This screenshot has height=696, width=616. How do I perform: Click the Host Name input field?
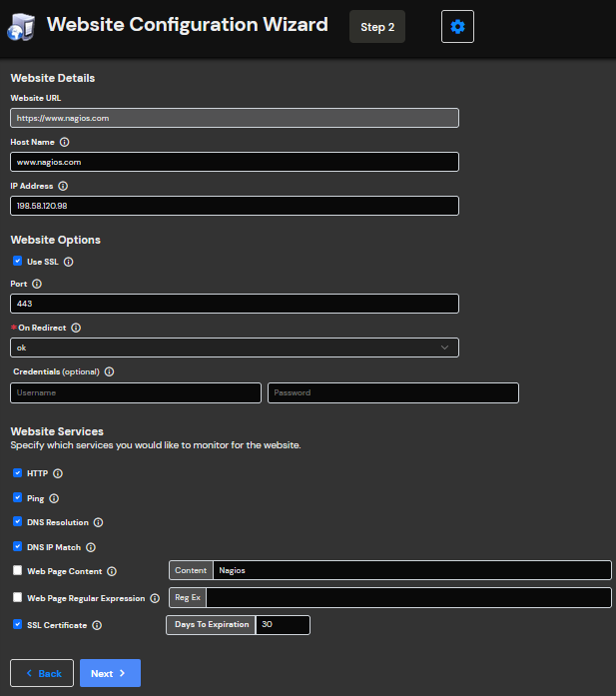coord(235,162)
